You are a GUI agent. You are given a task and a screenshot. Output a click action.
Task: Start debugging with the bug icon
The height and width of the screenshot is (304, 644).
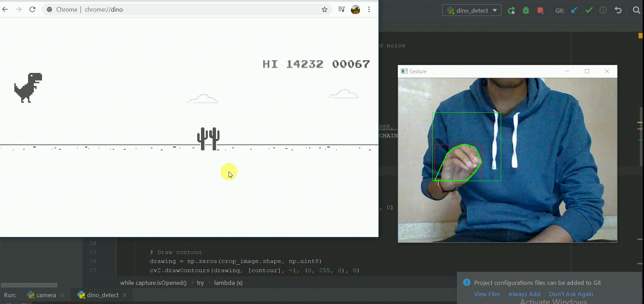(x=526, y=10)
